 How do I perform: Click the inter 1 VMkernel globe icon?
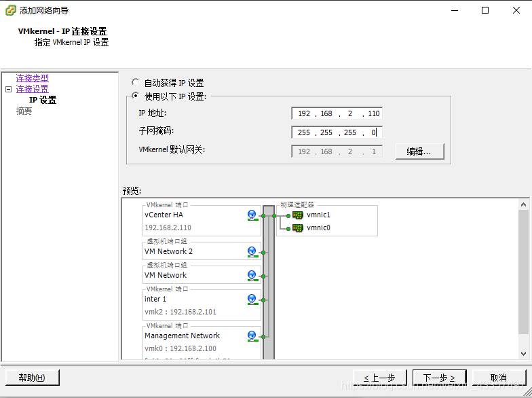pyautogui.click(x=252, y=300)
